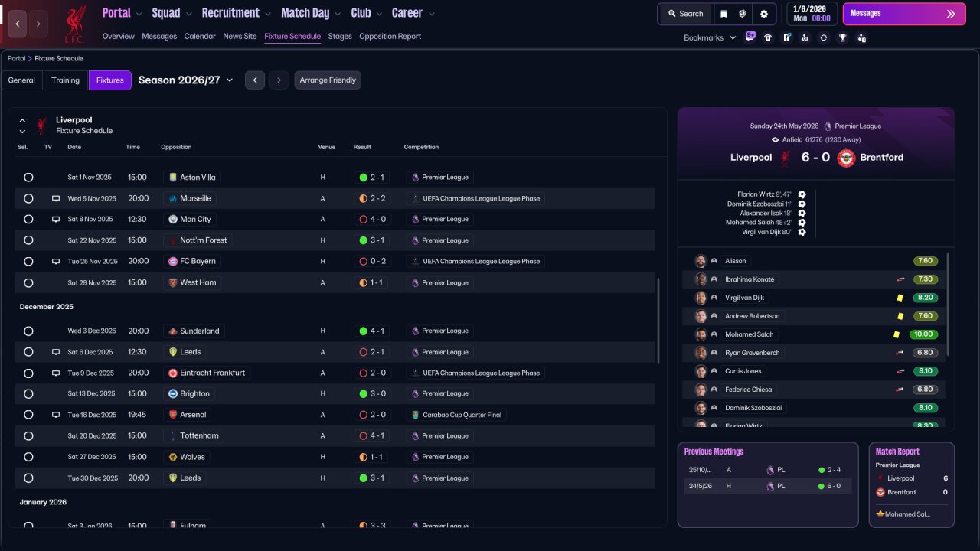The image size is (980, 551).
Task: Select the Brighton fixture radio button
Action: pyautogui.click(x=28, y=394)
